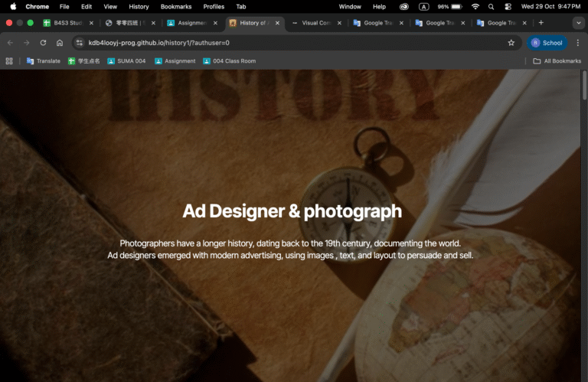Open the site information icon in address bar
Image resolution: width=588 pixels, height=382 pixels.
point(79,43)
